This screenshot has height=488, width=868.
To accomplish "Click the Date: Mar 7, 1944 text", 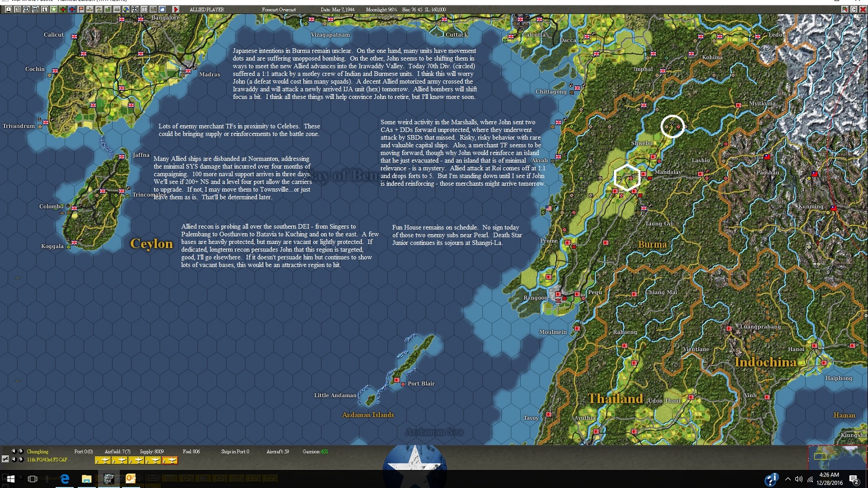I will coord(338,10).
